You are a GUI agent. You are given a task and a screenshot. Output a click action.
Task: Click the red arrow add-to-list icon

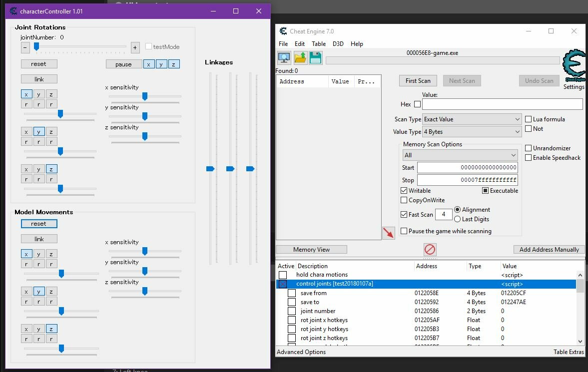click(389, 233)
